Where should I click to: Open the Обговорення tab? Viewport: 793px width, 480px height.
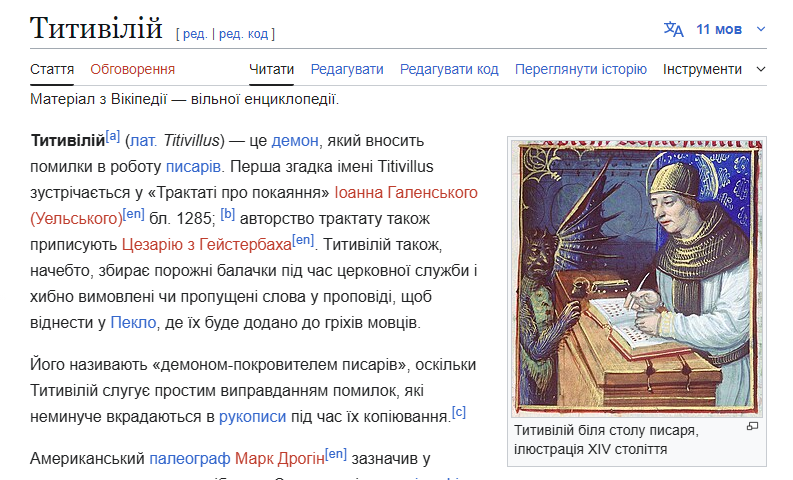coord(133,69)
